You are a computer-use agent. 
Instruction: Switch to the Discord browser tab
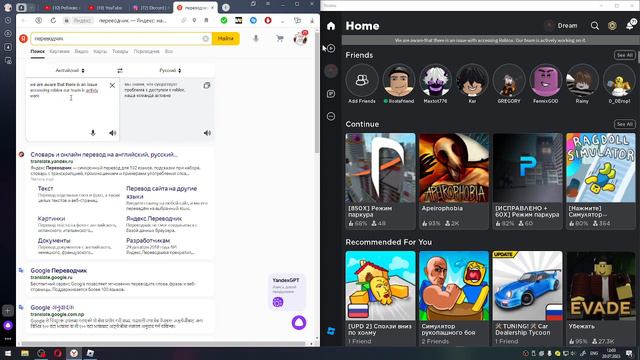click(150, 8)
